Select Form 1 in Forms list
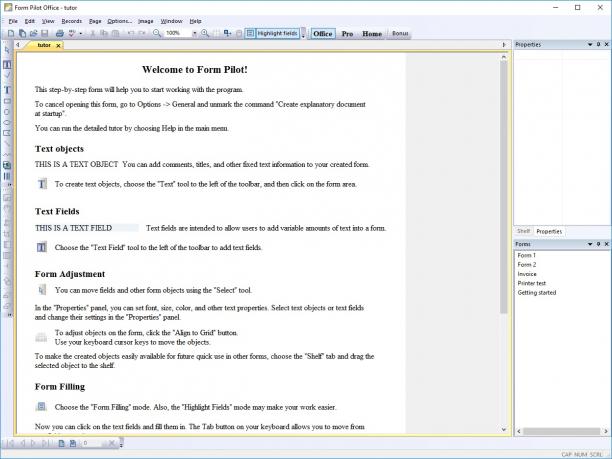 pos(527,255)
